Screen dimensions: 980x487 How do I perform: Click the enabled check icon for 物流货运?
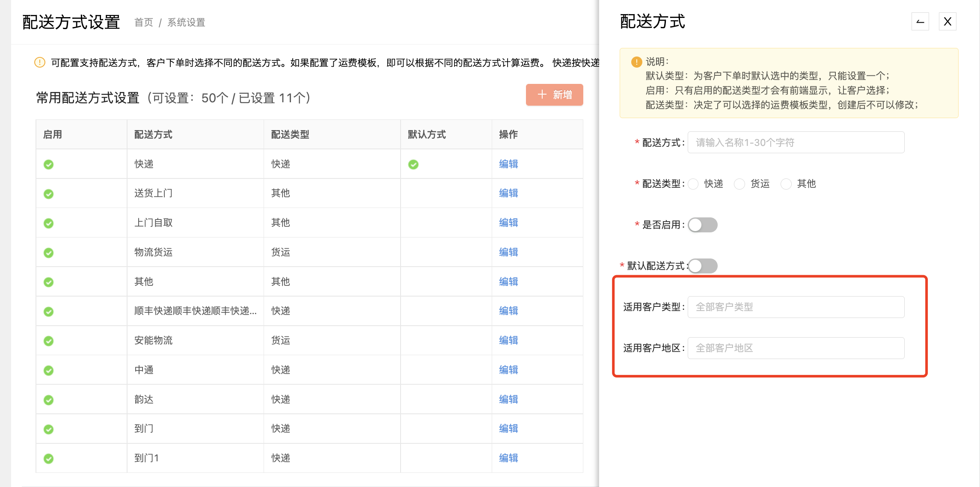coord(49,253)
